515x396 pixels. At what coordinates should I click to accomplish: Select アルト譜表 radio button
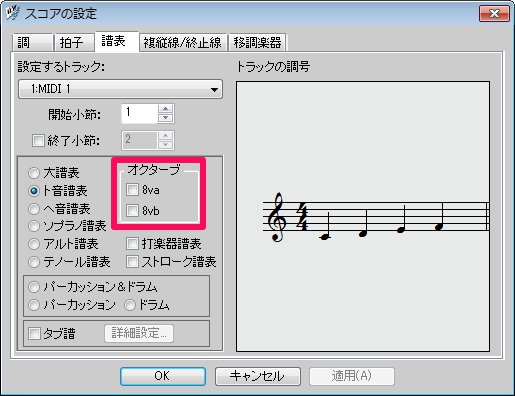34,244
